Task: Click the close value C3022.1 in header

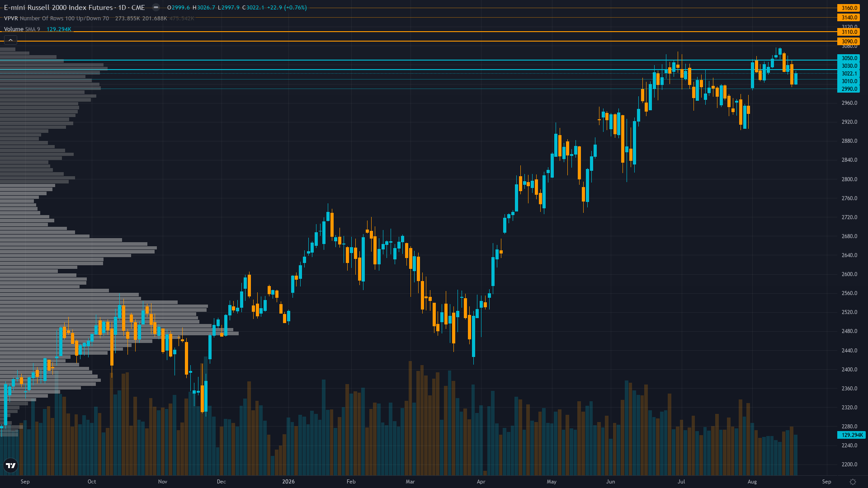Action: click(253, 8)
